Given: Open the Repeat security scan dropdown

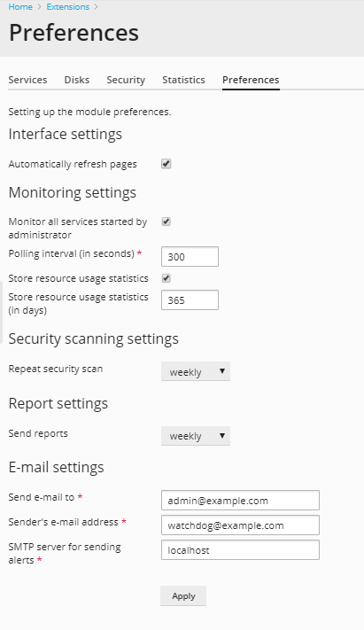Looking at the screenshot, I should coord(196,371).
